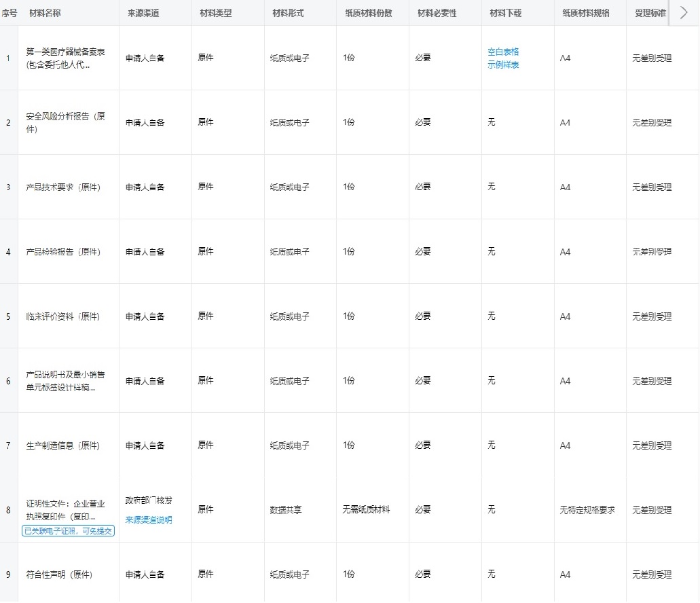Select the 符合性声明 row
The height and width of the screenshot is (603, 700).
tap(272, 574)
